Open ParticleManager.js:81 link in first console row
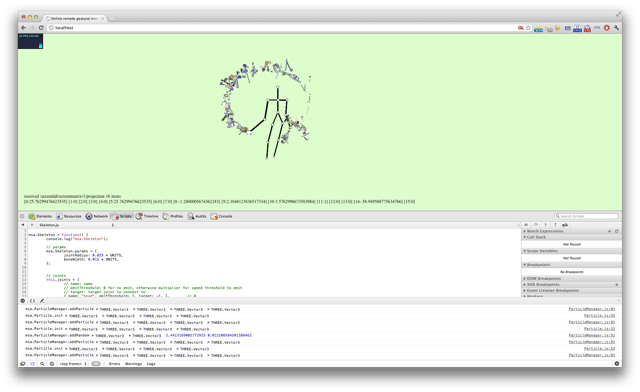This screenshot has width=640, height=392. click(592, 309)
